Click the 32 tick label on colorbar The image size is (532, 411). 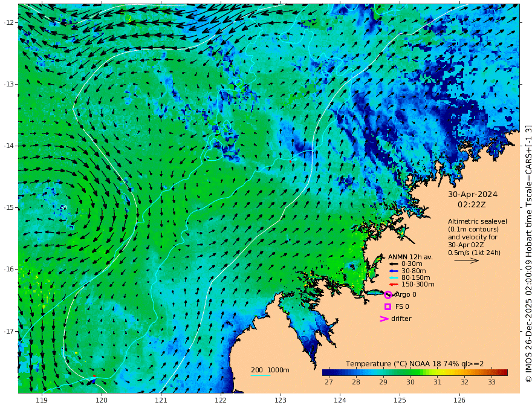tap(464, 382)
